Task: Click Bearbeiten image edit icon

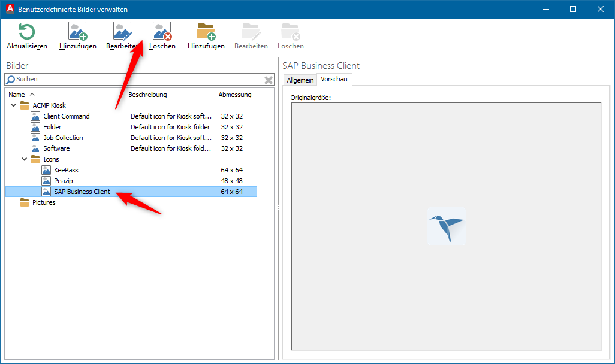Action: [x=122, y=32]
